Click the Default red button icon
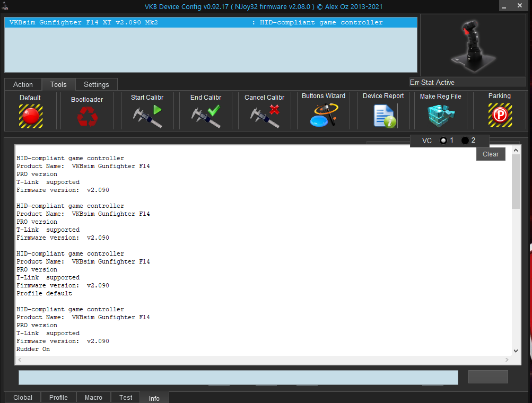The image size is (532, 403). (x=31, y=116)
